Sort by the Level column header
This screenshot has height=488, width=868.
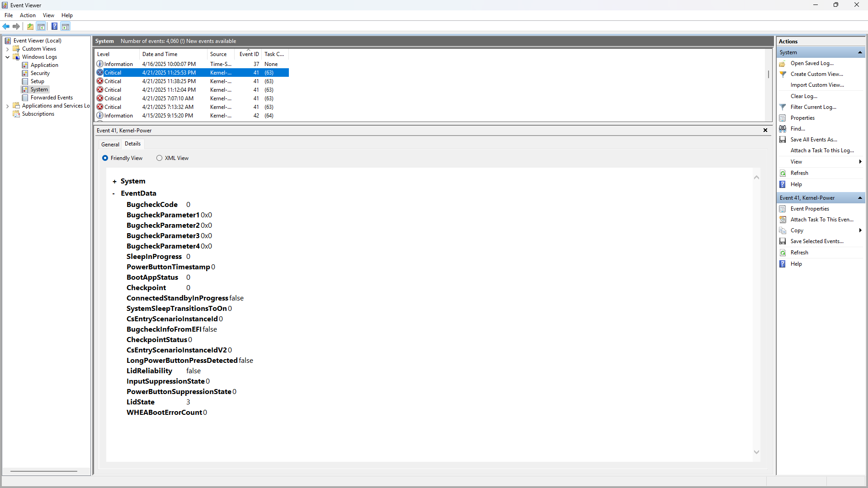(117, 54)
